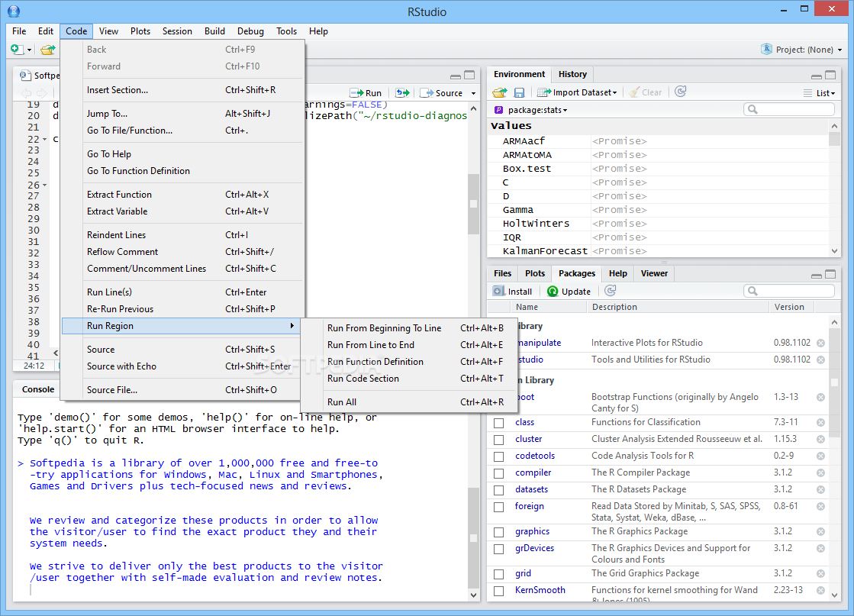
Task: Open the manipulate package link
Action: tap(539, 343)
